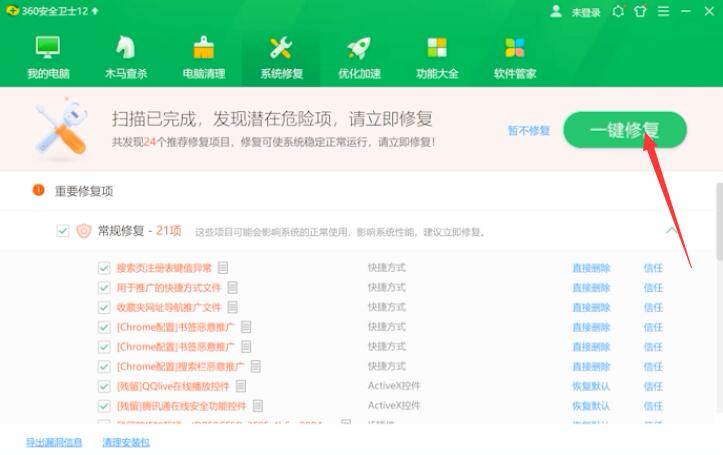Open the skin (shirt) icon
The image size is (723, 455).
[640, 11]
